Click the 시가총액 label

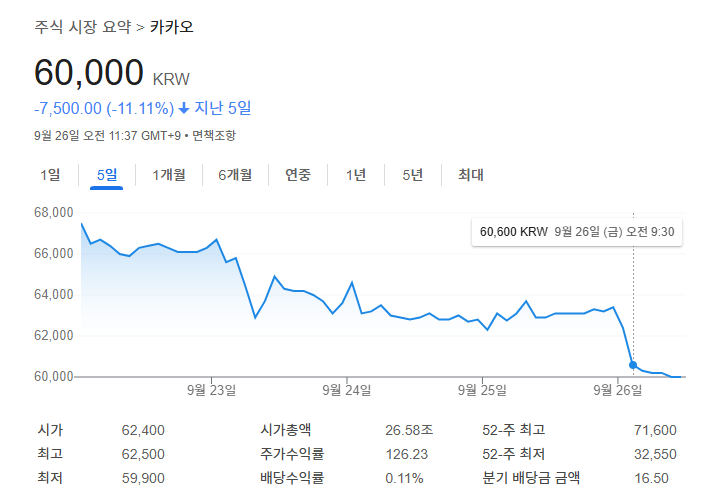point(286,430)
